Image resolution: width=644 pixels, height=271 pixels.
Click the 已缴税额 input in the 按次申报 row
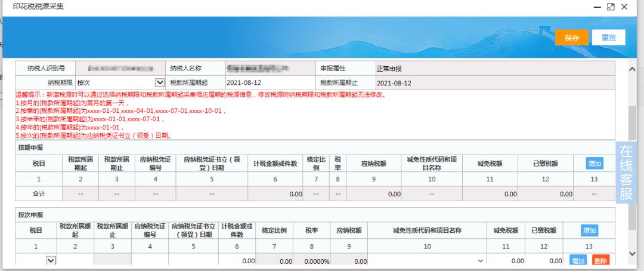[x=544, y=260]
